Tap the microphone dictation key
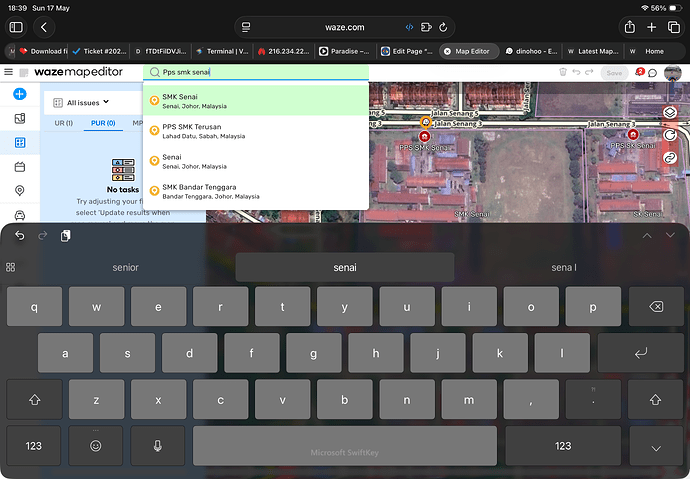 [158, 446]
